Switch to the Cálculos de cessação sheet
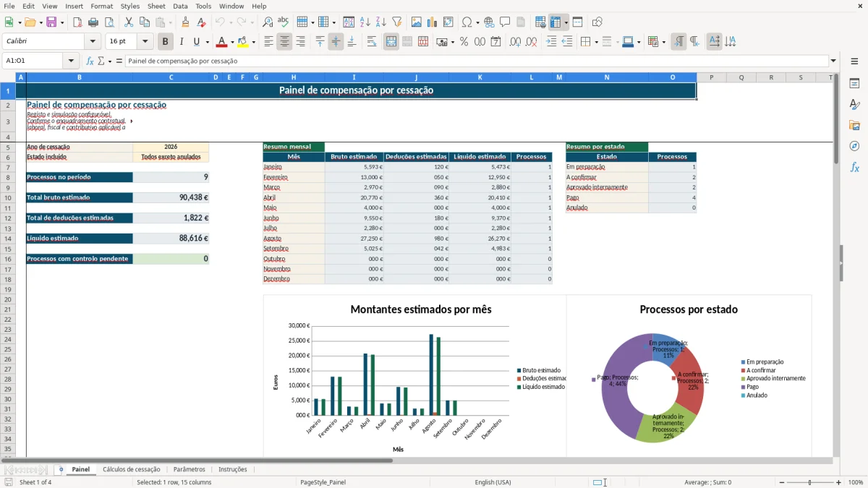The image size is (868, 488). click(x=132, y=469)
